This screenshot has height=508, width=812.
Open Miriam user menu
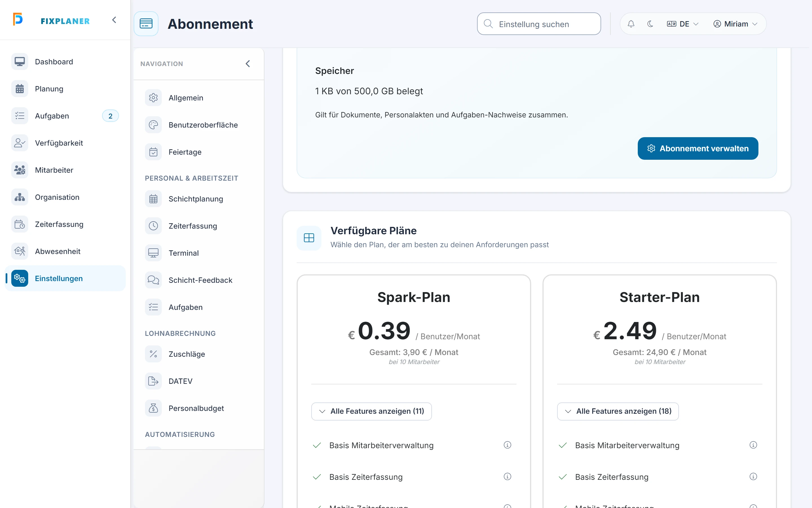(735, 24)
